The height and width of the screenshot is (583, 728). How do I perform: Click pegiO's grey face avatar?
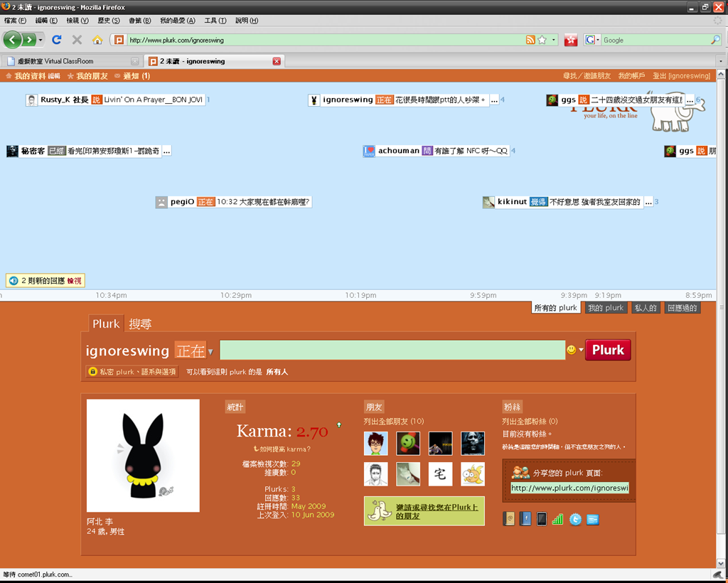161,202
